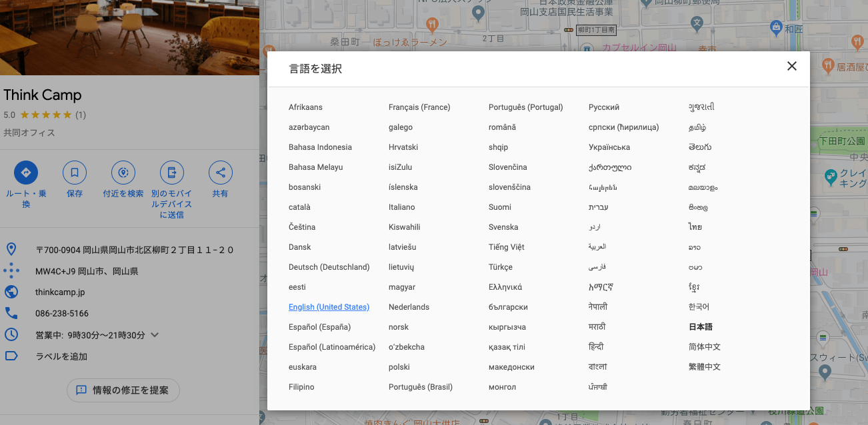Select Deutsch (Deutschland) language
The height and width of the screenshot is (425, 868).
(329, 267)
